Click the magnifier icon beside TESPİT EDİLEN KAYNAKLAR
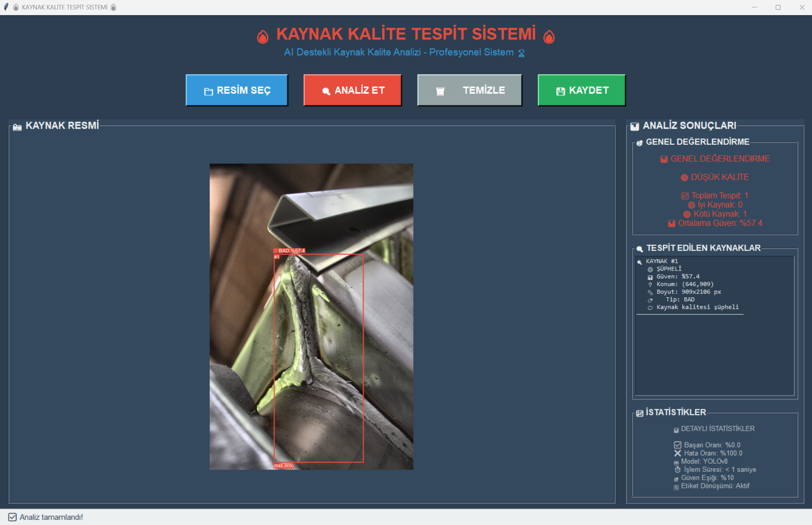 (639, 249)
